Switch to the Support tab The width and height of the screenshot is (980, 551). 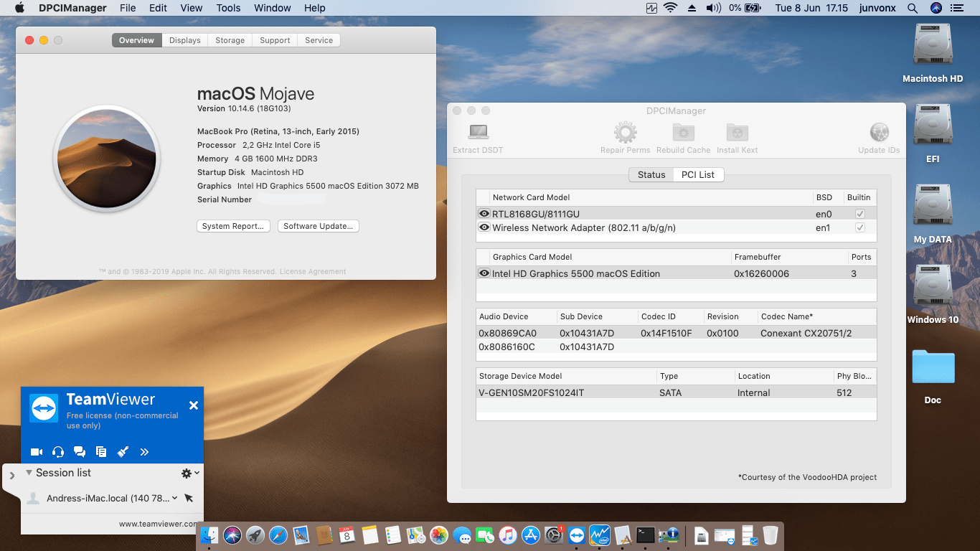[x=275, y=40]
